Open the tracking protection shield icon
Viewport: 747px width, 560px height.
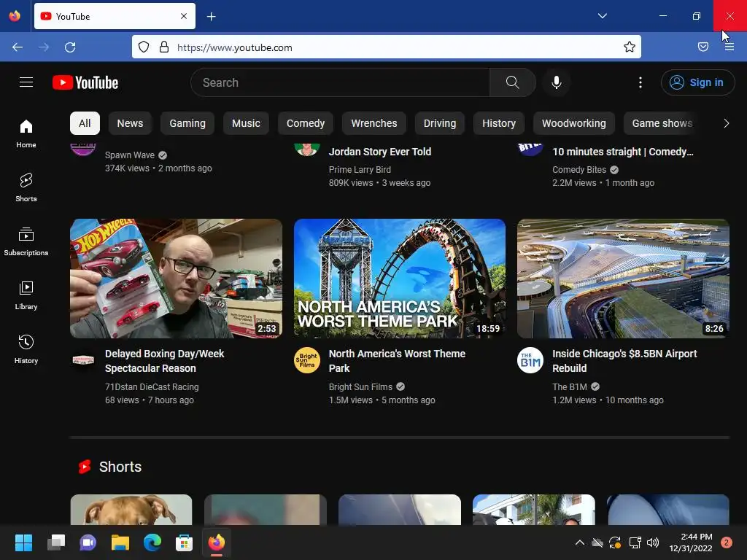point(144,47)
